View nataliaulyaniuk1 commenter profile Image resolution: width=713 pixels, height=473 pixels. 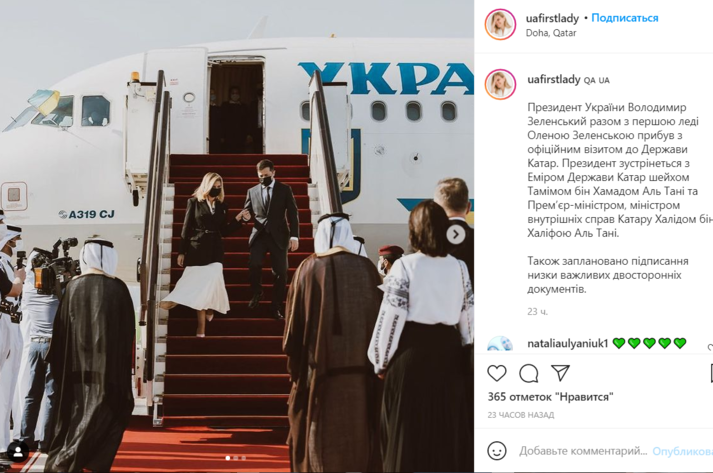pos(567,343)
